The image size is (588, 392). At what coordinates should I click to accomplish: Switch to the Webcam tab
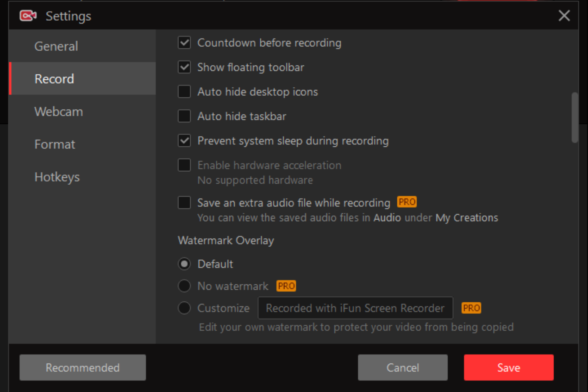[x=82, y=112]
